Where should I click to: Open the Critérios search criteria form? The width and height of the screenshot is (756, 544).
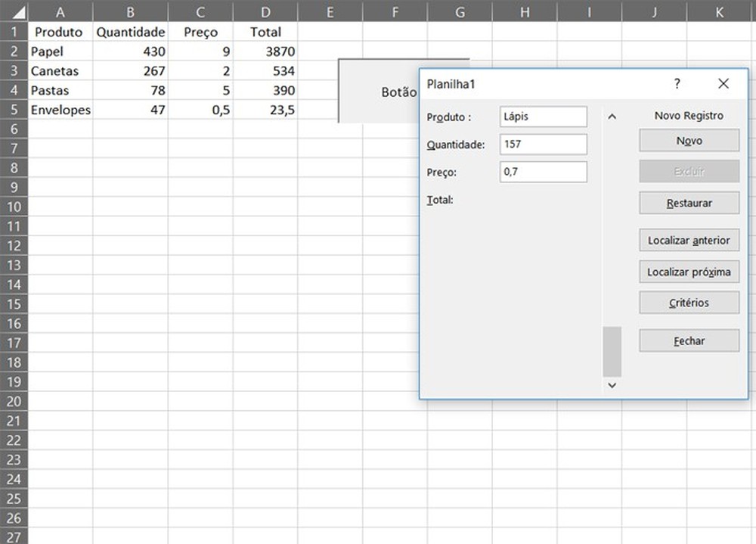click(689, 302)
